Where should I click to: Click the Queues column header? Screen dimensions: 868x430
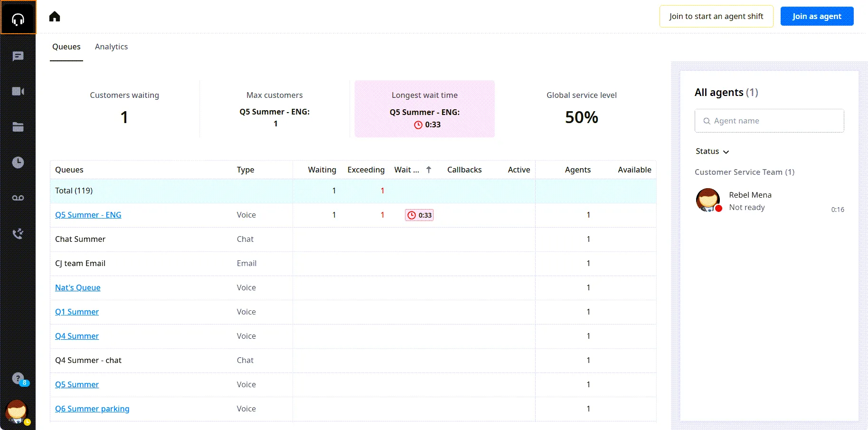click(x=69, y=170)
